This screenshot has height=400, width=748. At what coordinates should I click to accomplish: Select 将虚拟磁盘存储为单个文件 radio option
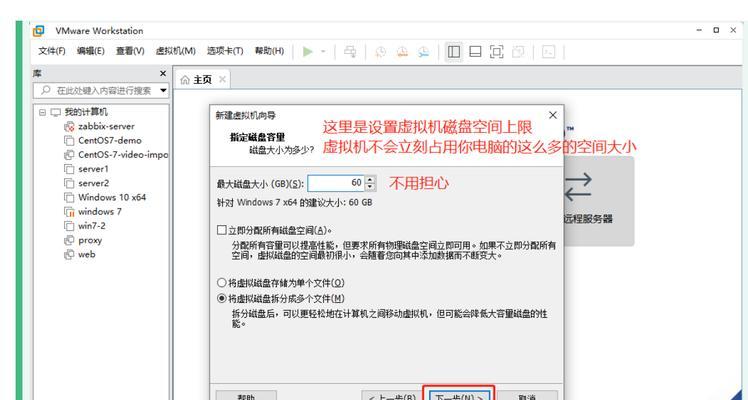pos(221,283)
